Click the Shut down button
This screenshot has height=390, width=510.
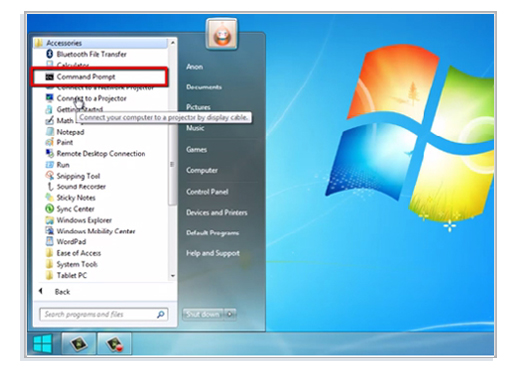[203, 314]
